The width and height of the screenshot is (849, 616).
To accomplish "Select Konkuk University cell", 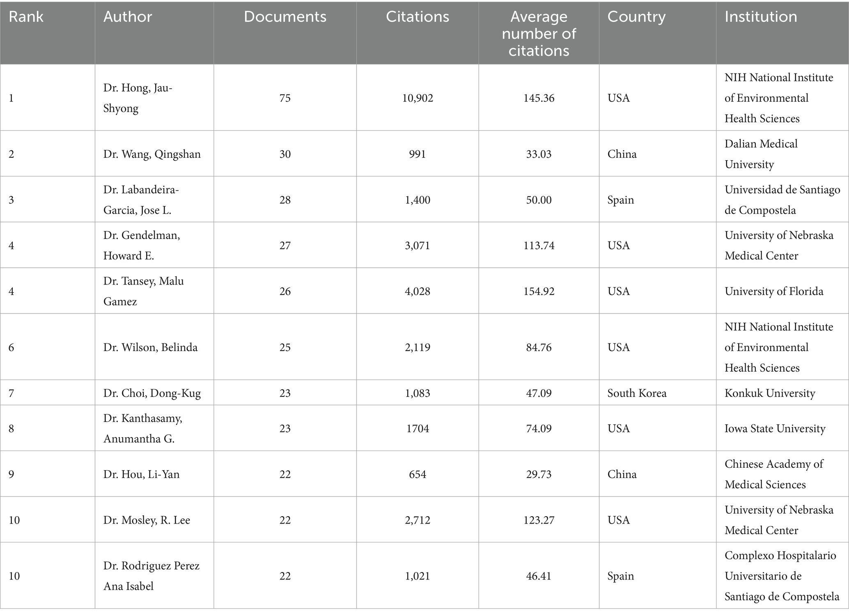I will tap(769, 393).
